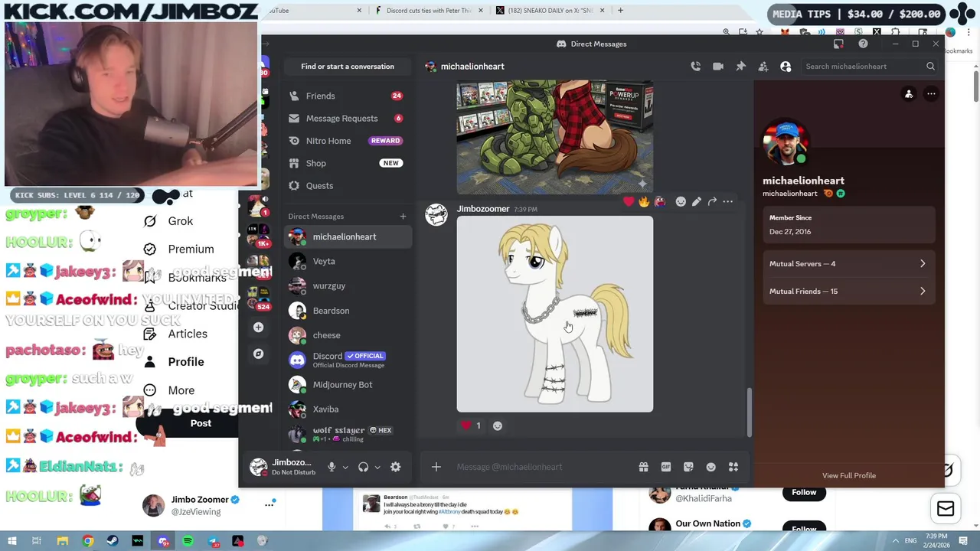This screenshot has width=980, height=551.
Task: Create a new DM with plus icon
Action: coord(403,216)
